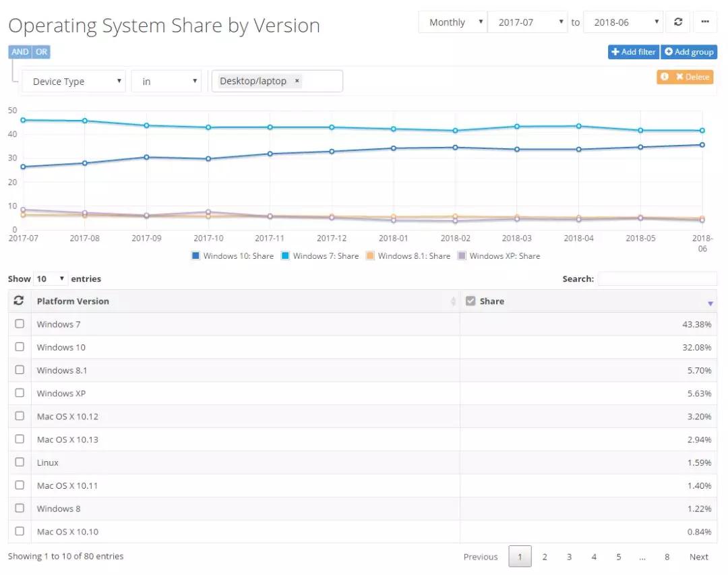Viewport: 728px width, 575px height.
Task: Click the table Search input field
Action: 657,278
